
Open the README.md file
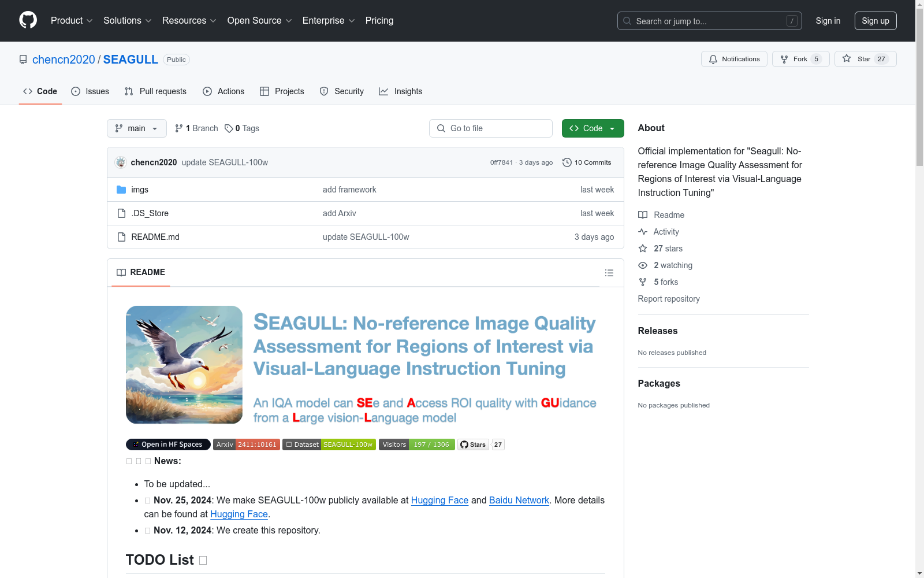[155, 237]
